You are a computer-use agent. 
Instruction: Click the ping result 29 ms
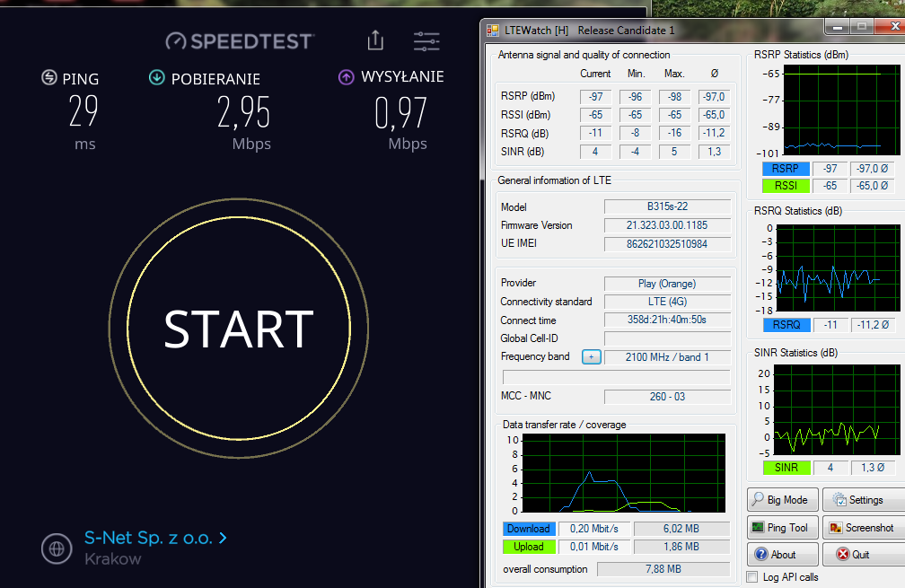83,111
